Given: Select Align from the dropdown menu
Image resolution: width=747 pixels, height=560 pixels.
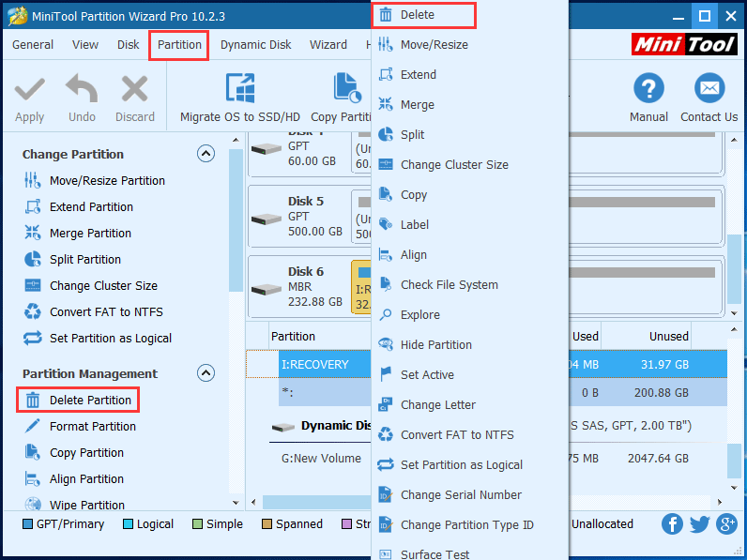Looking at the screenshot, I should [x=470, y=255].
